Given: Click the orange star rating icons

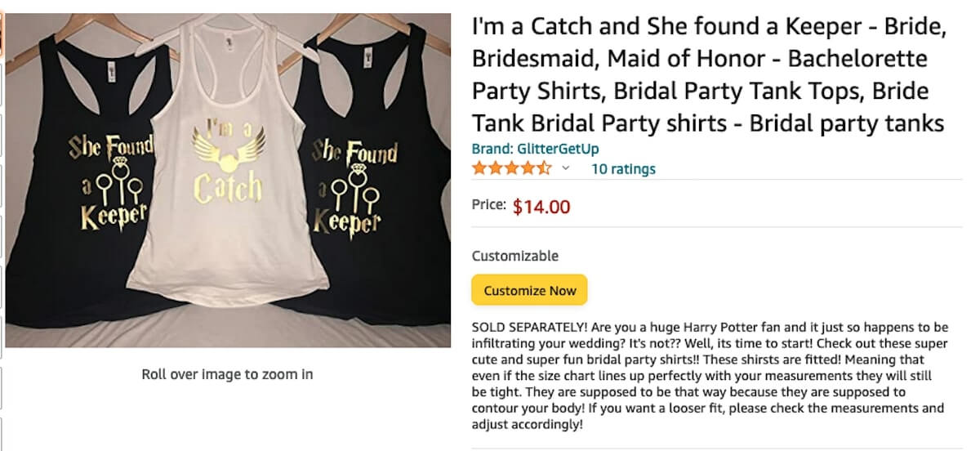Looking at the screenshot, I should [x=512, y=169].
